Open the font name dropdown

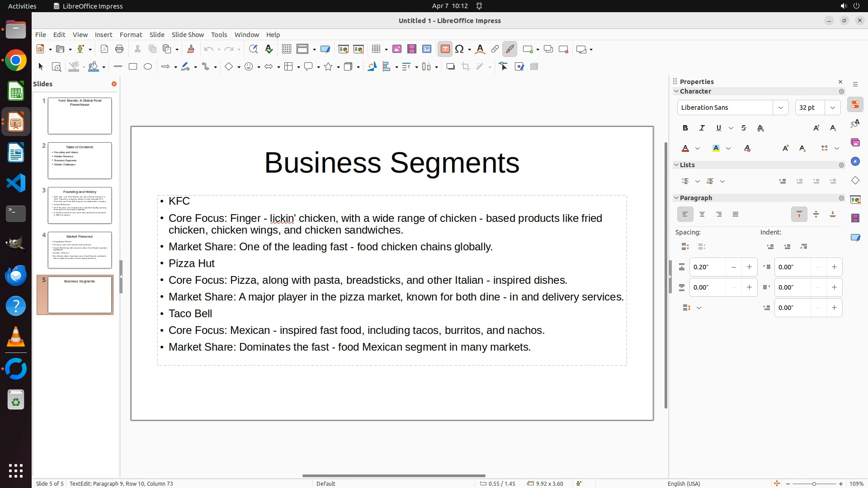pos(780,108)
